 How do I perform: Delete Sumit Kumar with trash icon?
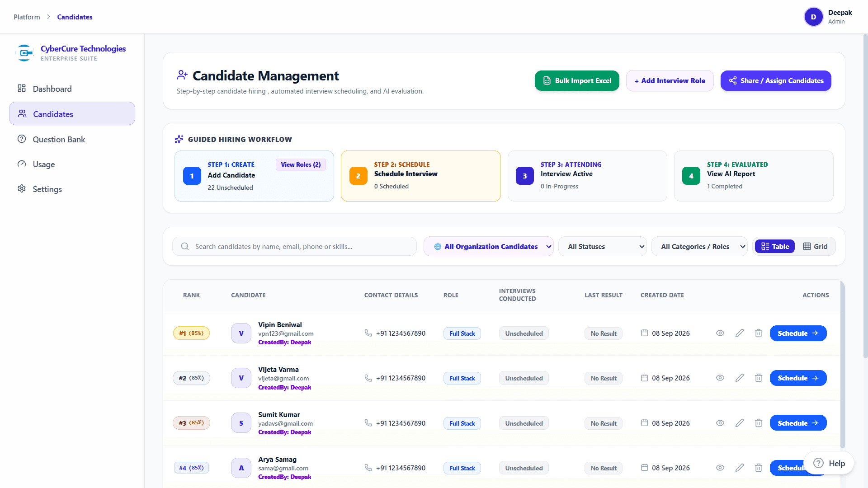click(x=759, y=423)
